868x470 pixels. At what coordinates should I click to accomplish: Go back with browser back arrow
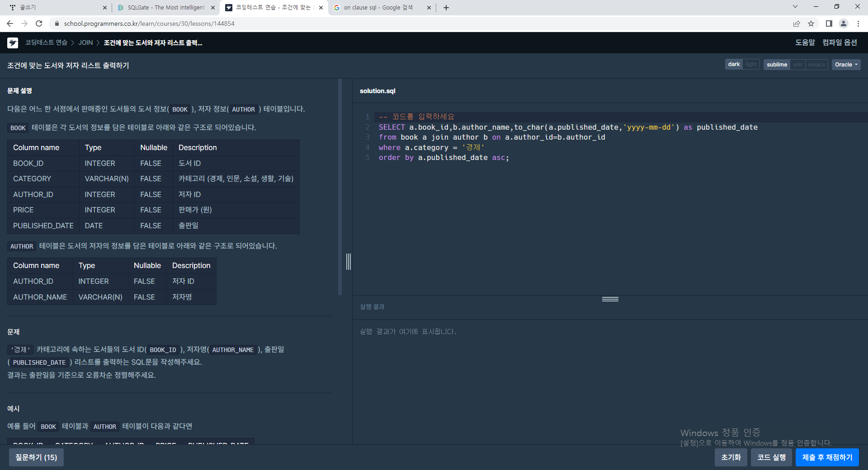pyautogui.click(x=10, y=23)
